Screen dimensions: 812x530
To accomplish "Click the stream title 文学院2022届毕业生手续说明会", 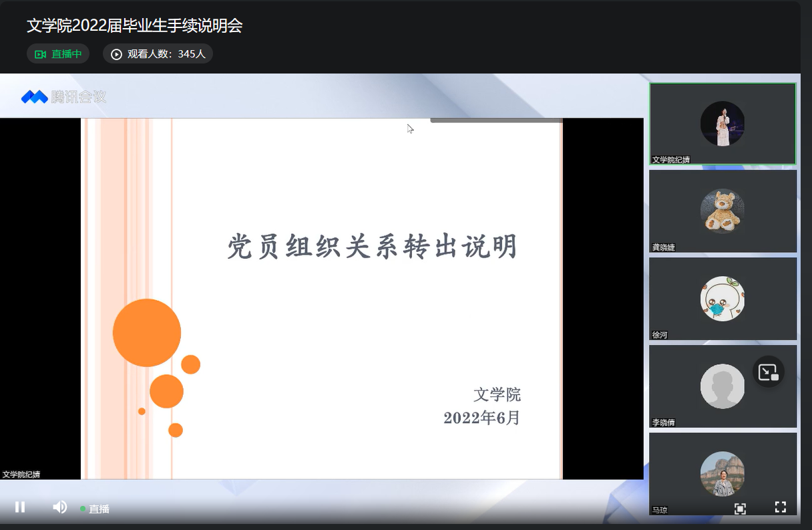I will click(134, 25).
